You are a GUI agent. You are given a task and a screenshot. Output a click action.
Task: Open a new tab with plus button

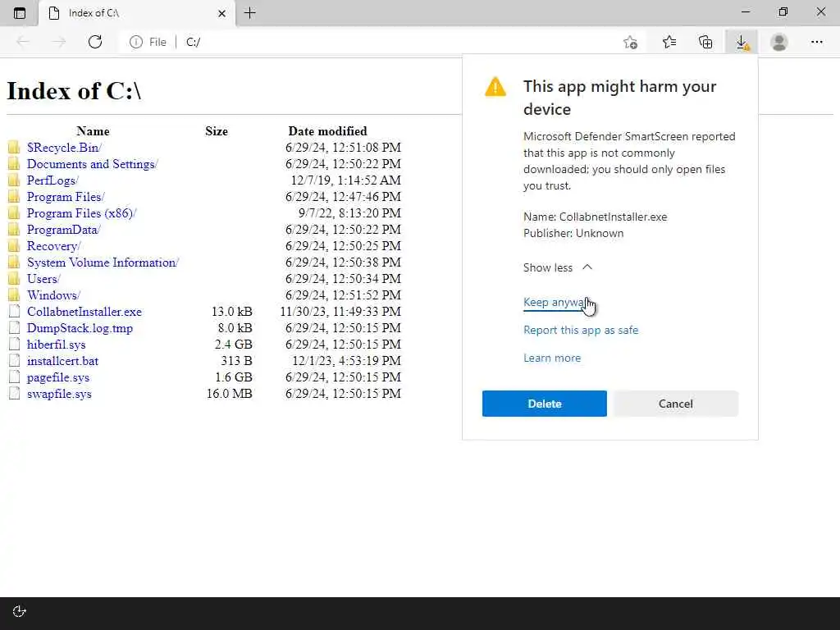click(x=249, y=13)
